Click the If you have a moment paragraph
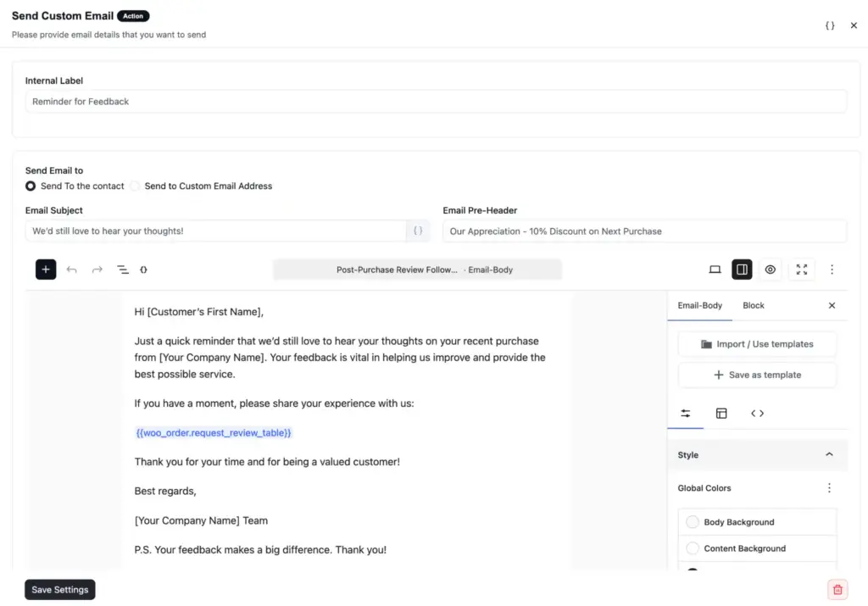 tap(274, 403)
